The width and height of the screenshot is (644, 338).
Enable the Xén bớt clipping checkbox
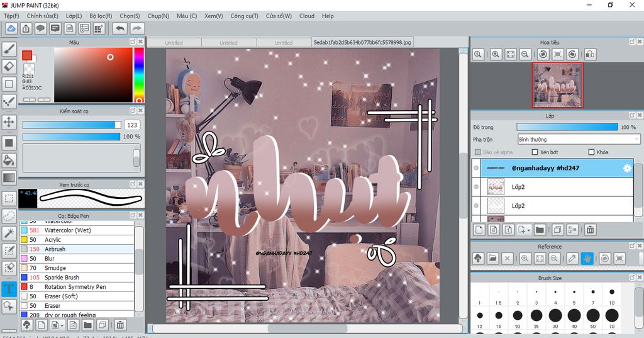pos(535,152)
